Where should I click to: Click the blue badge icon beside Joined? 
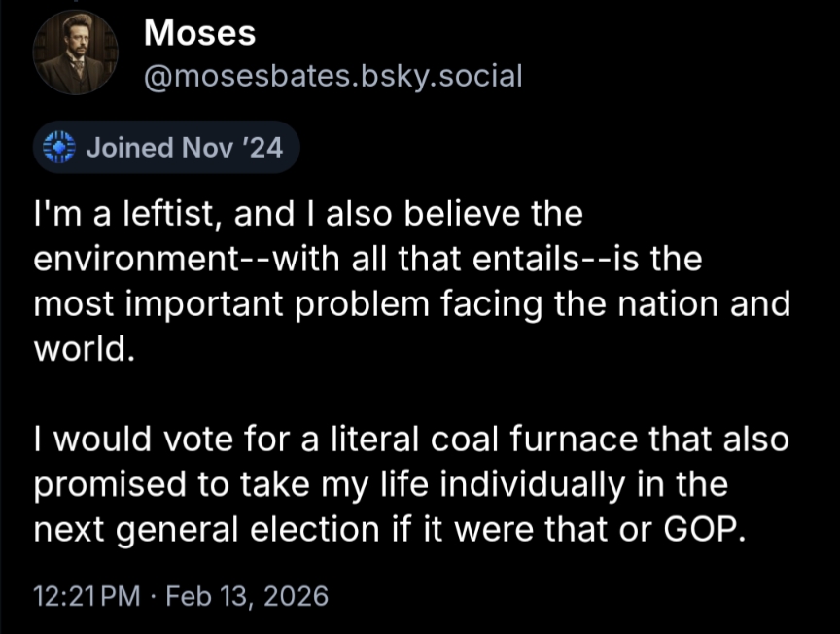[x=61, y=147]
